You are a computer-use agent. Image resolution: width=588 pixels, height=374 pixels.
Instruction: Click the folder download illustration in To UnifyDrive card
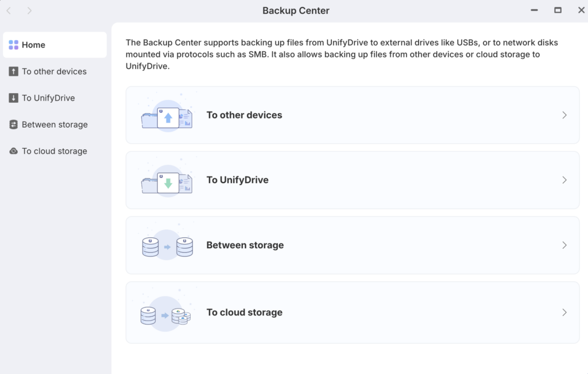pyautogui.click(x=167, y=180)
